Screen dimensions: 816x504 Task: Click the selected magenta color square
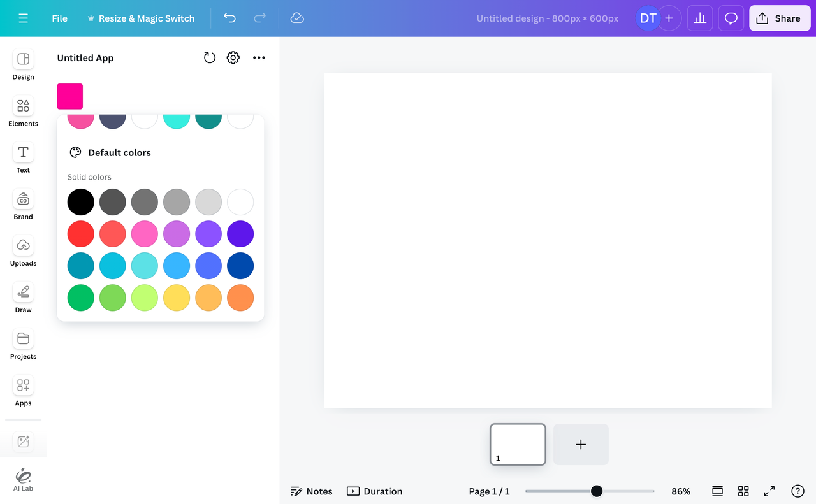(x=70, y=96)
